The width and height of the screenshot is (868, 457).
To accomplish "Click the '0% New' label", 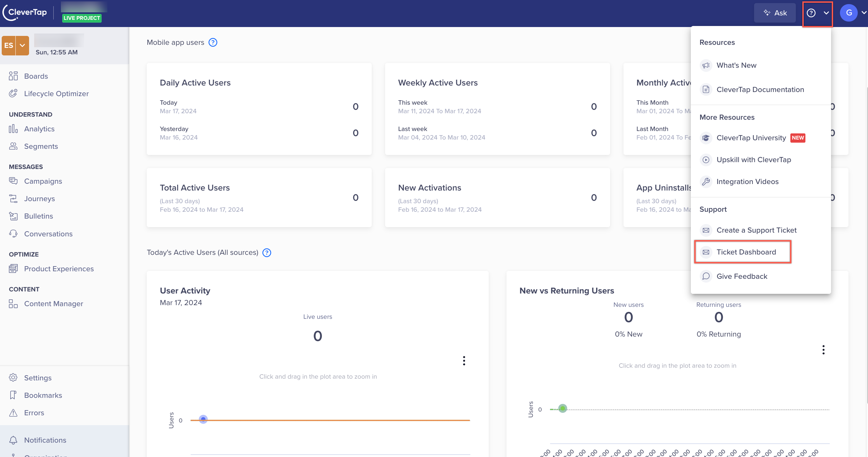I will tap(629, 334).
